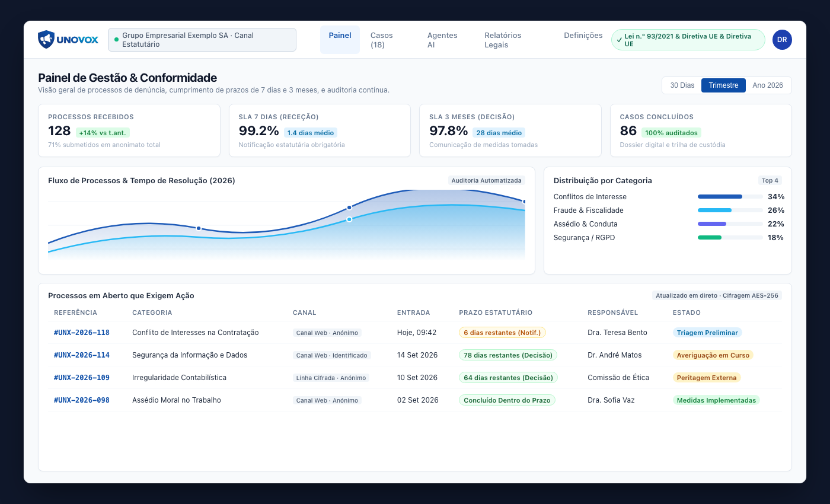The height and width of the screenshot is (504, 830).
Task: Click the 6 dias restantes (Notif.) pill
Action: click(x=502, y=333)
